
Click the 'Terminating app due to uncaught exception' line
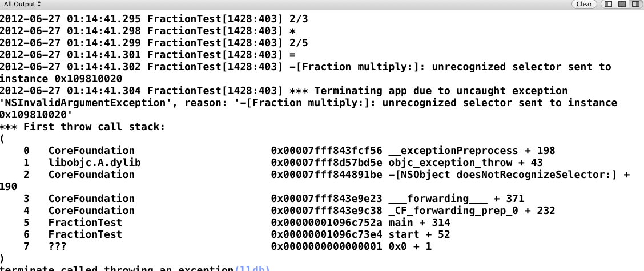[284, 91]
